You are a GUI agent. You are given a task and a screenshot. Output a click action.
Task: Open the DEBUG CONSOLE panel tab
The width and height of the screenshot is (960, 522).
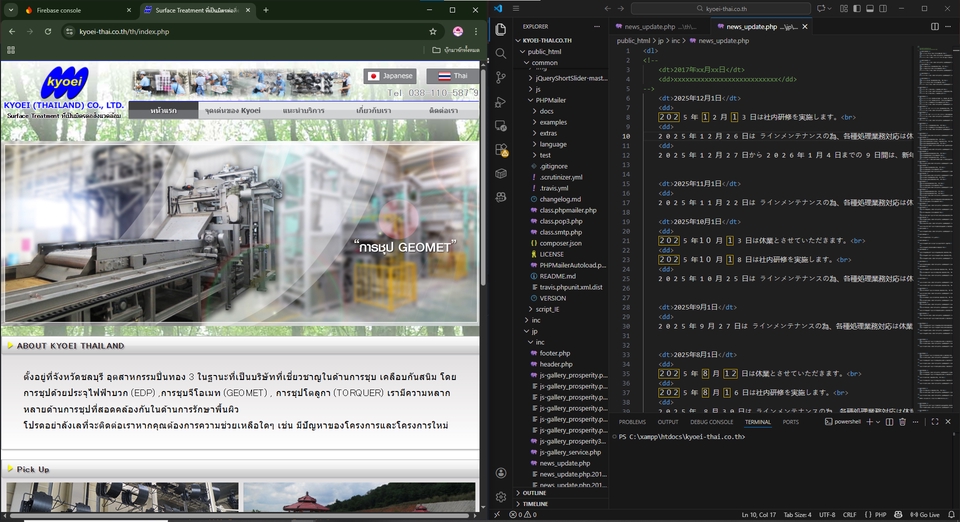tap(711, 422)
